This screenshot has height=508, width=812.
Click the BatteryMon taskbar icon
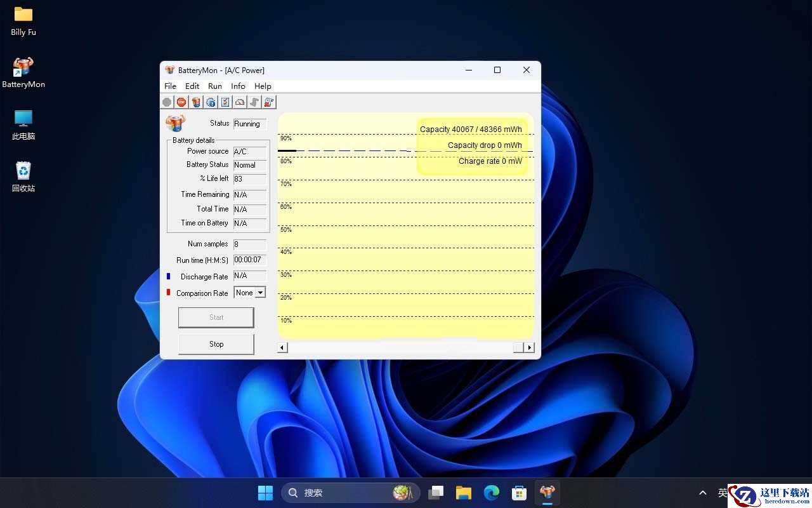pos(547,493)
